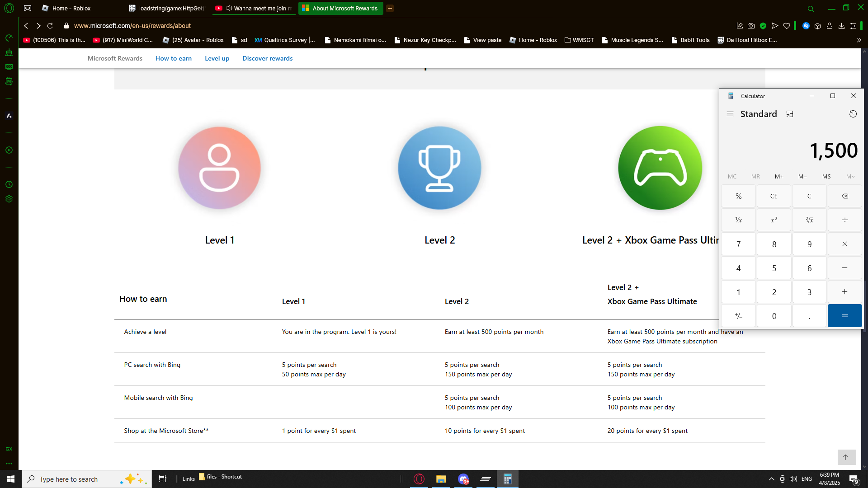Open the How to earn menu item

(x=173, y=58)
